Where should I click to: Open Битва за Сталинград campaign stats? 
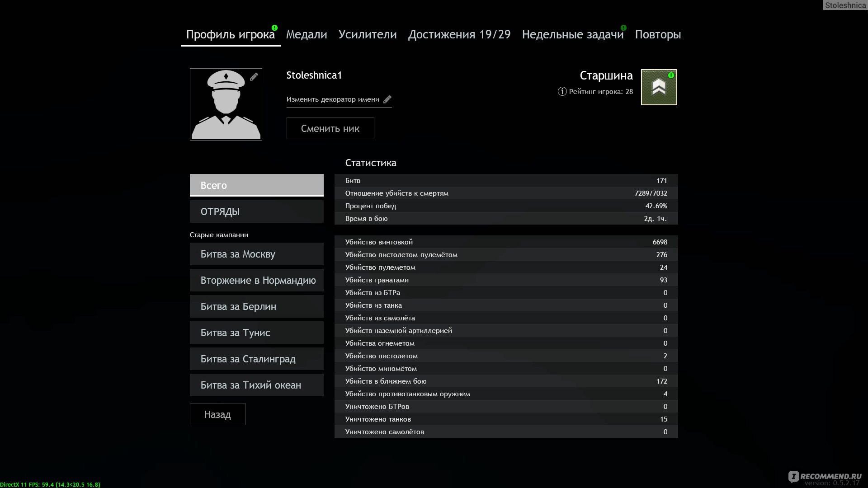(257, 359)
